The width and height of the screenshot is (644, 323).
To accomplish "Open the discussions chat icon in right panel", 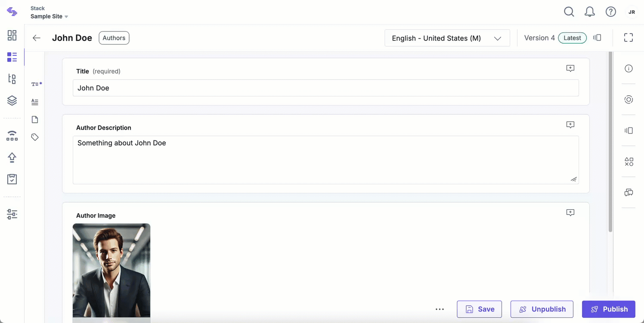I will tap(629, 193).
